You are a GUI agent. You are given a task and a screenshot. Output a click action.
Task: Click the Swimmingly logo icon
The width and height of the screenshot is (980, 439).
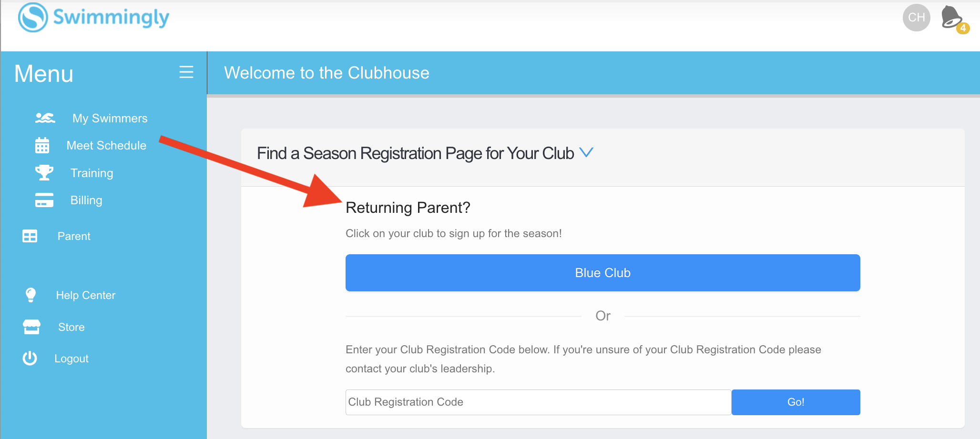click(x=33, y=18)
